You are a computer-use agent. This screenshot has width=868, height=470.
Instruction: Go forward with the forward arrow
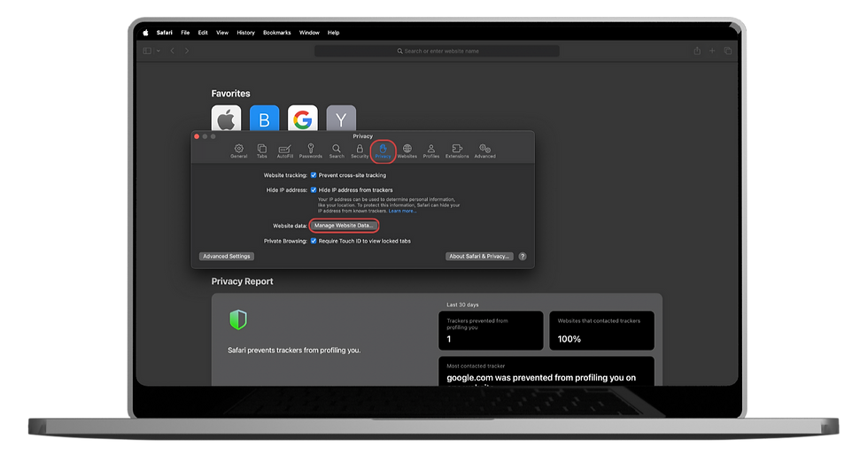pyautogui.click(x=187, y=50)
